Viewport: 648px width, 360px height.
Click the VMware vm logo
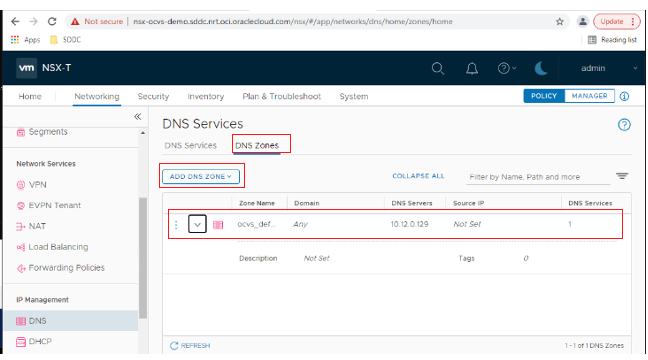pos(26,68)
